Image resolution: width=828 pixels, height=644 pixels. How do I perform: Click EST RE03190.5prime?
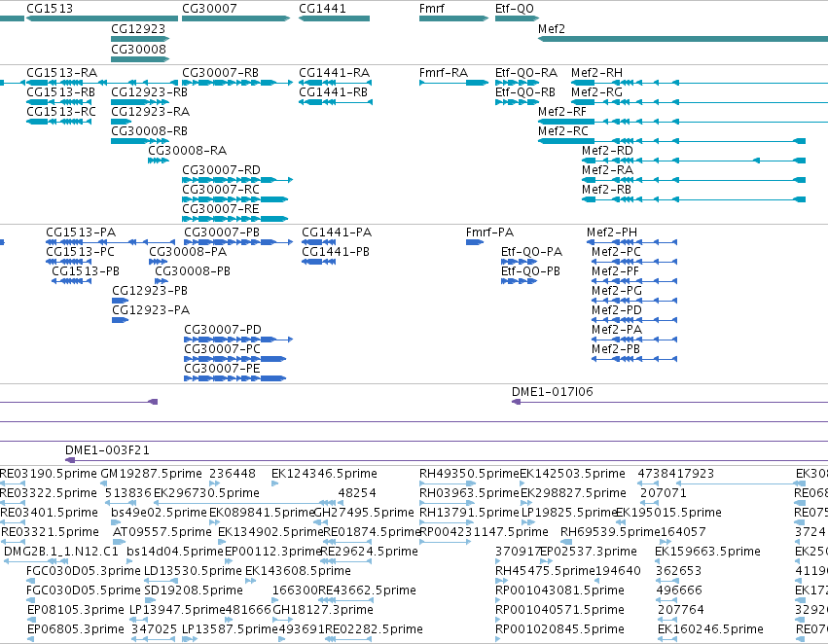click(48, 474)
